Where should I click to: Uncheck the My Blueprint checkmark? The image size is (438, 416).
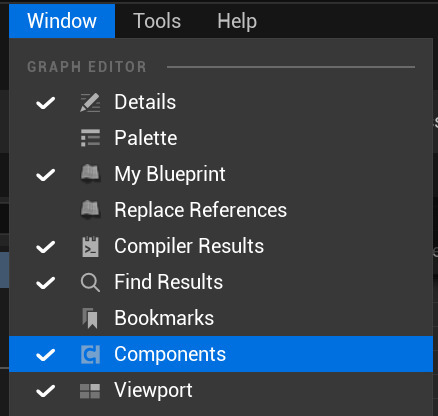(46, 175)
